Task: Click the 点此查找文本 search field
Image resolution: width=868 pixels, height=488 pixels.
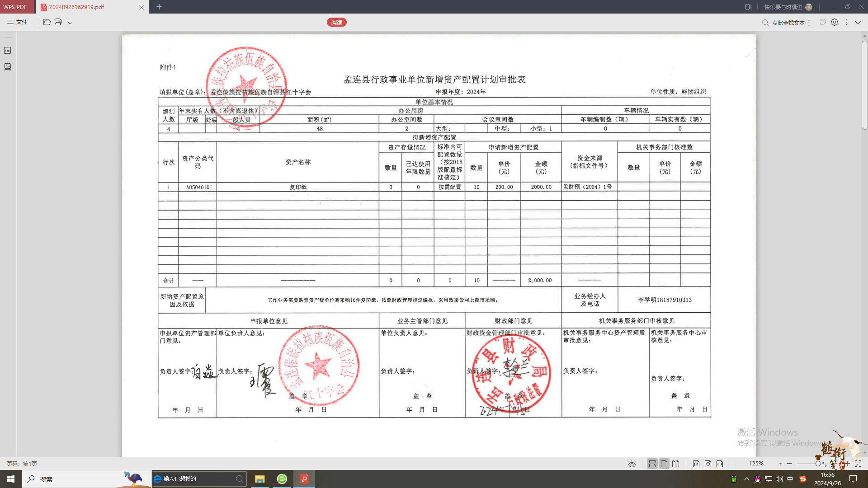Action: pos(788,23)
